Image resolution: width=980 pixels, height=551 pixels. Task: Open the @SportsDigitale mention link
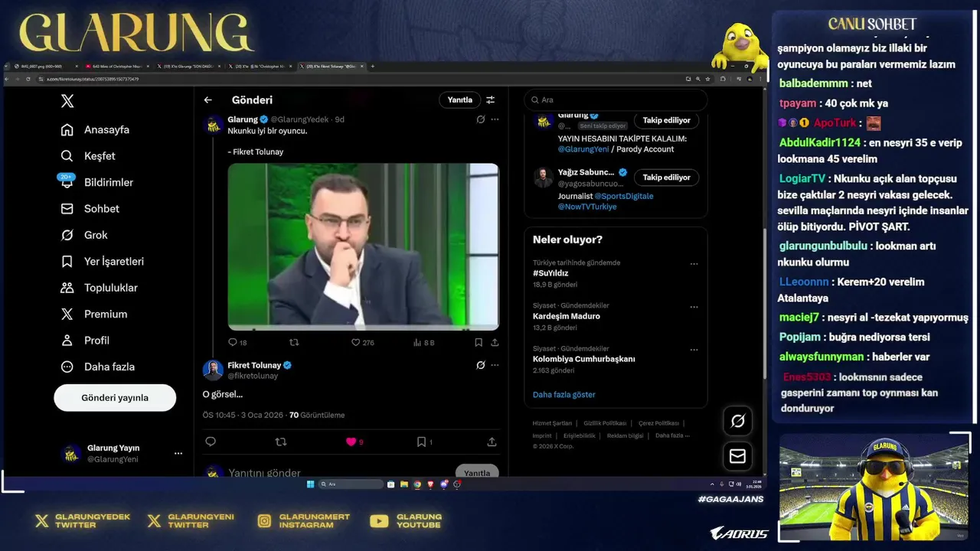pyautogui.click(x=624, y=196)
